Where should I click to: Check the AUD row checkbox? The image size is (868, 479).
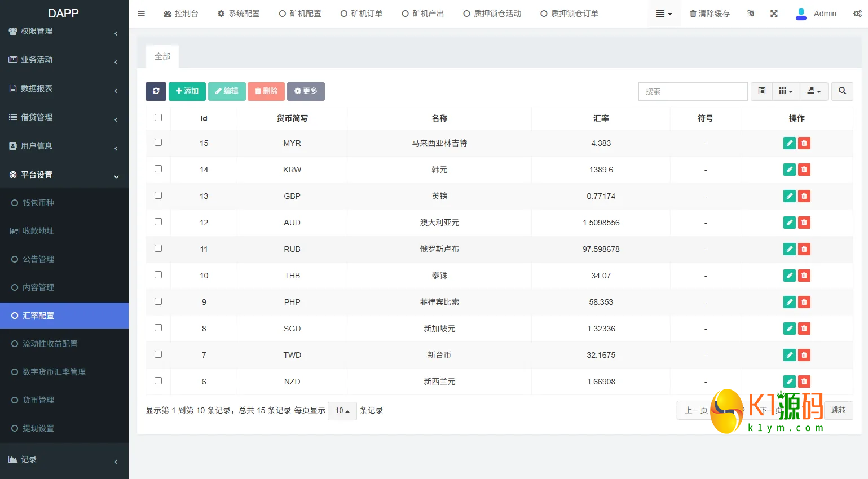click(158, 222)
